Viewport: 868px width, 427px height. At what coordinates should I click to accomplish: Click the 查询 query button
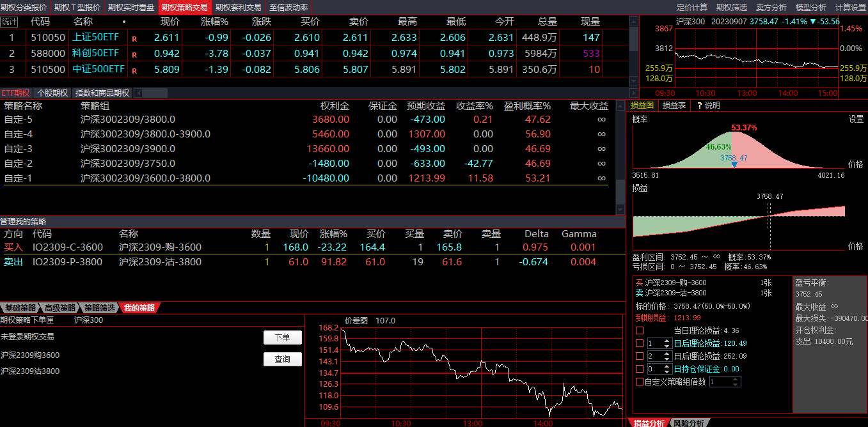tap(282, 359)
